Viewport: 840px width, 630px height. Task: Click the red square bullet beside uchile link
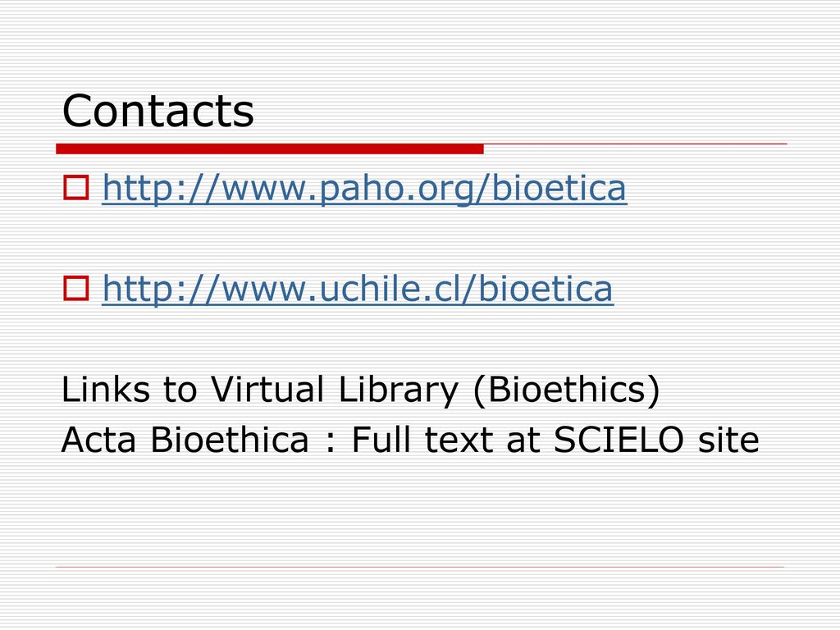click(76, 288)
